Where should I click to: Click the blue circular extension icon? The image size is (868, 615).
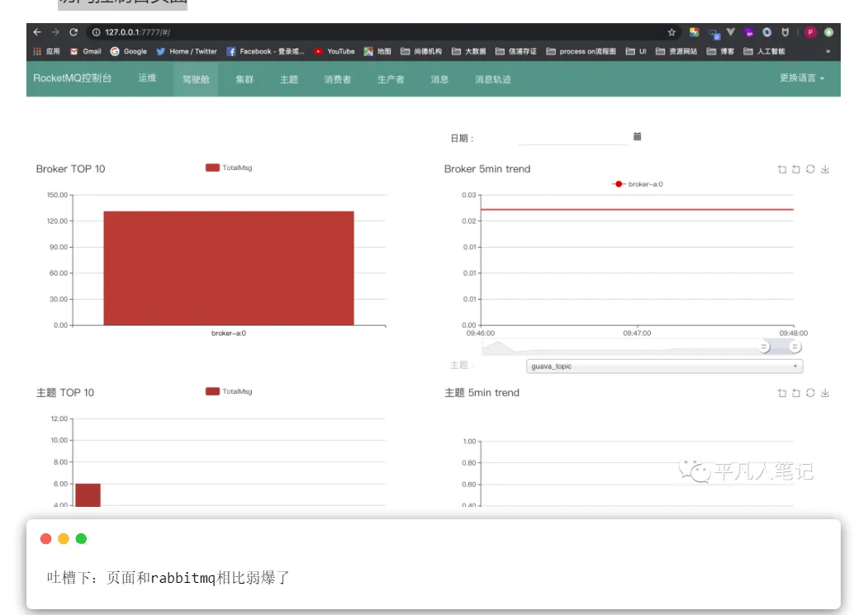tap(766, 32)
